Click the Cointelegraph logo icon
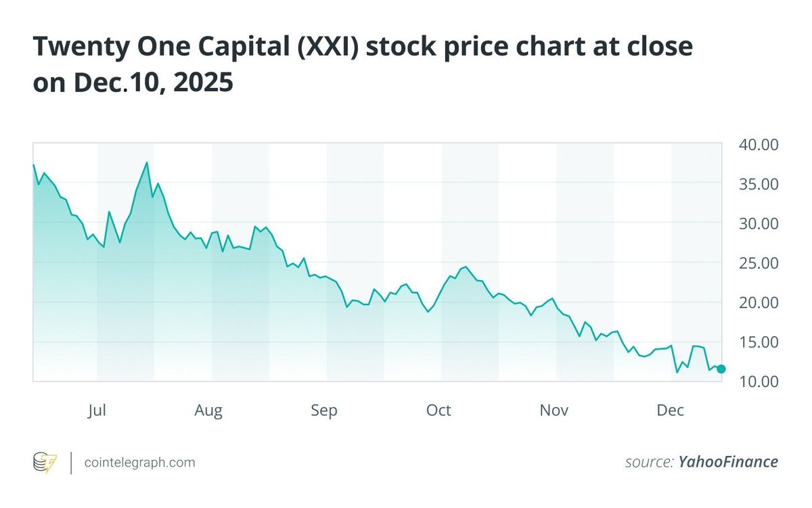812x508 pixels. [45, 463]
